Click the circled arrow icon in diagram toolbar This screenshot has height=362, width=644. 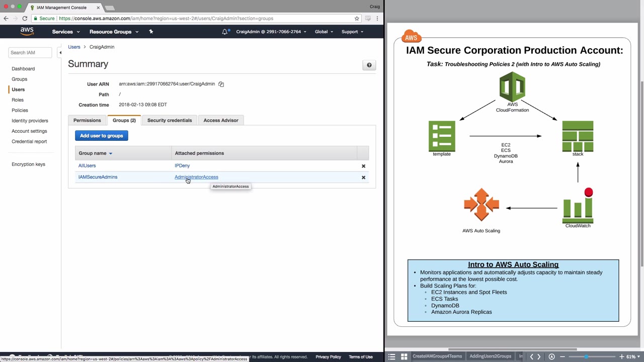point(551,357)
